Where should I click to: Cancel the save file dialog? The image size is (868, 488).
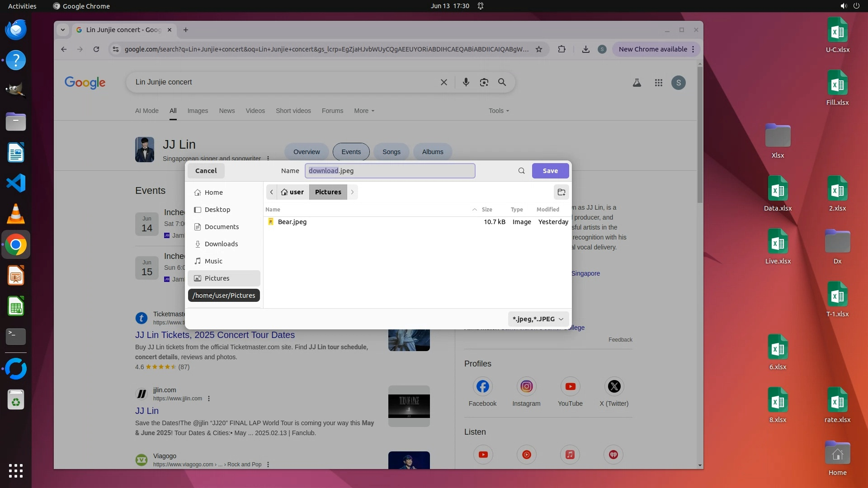[206, 171]
